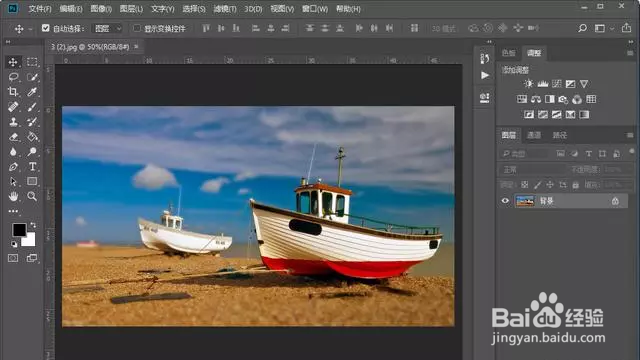Switch to the Channels tab

tap(534, 135)
